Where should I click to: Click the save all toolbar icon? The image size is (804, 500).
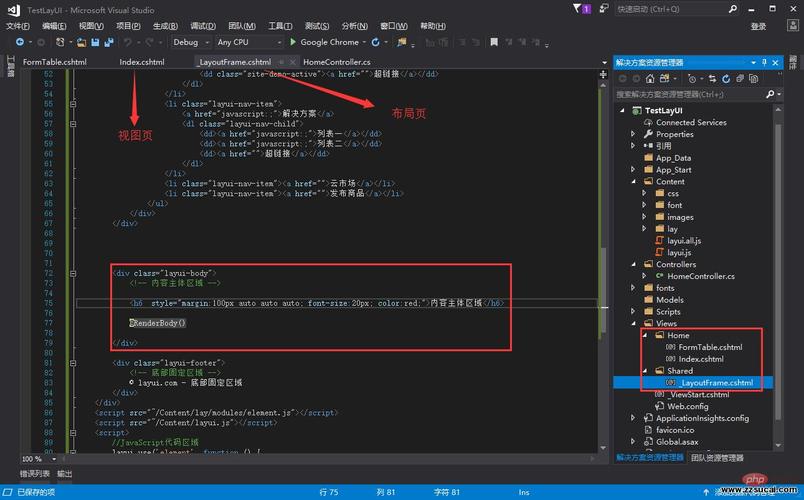pos(109,42)
